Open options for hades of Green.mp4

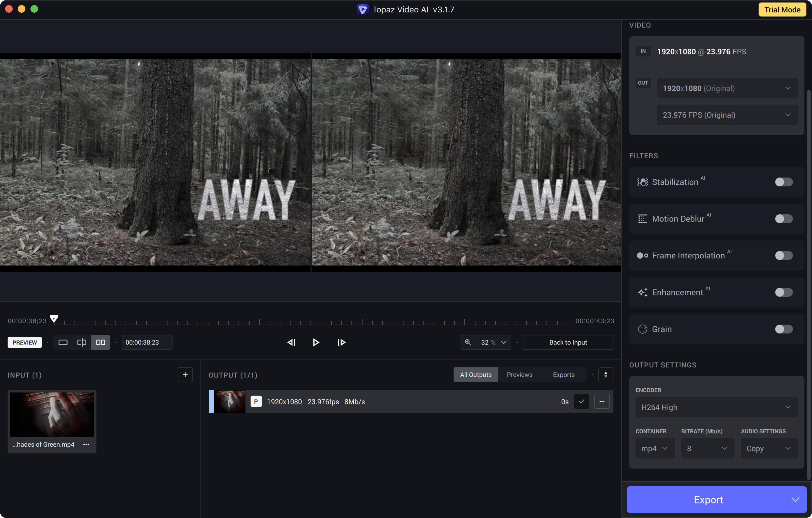click(x=86, y=444)
